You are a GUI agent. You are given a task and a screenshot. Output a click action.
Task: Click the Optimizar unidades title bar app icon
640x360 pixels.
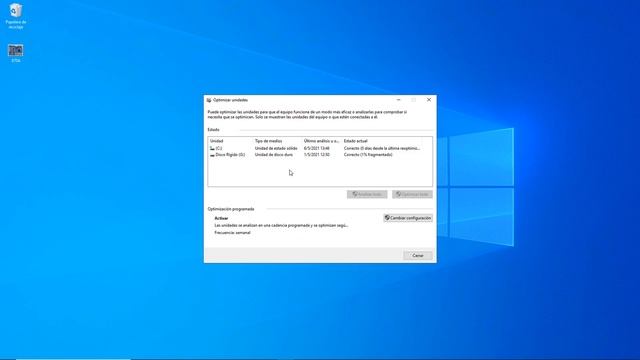tap(209, 100)
